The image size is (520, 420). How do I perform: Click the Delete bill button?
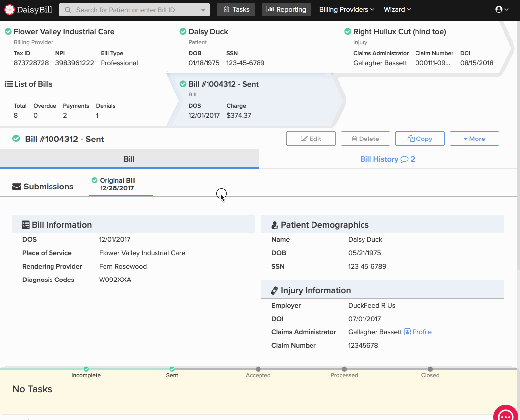(365, 139)
